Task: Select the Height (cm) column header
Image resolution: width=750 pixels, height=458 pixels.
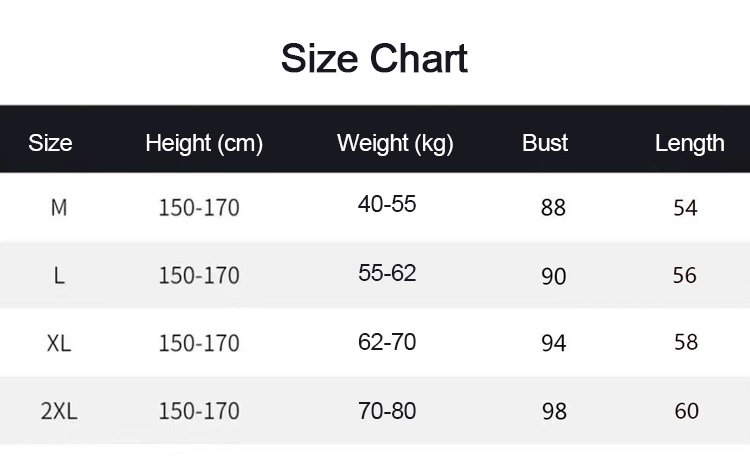Action: (204, 143)
